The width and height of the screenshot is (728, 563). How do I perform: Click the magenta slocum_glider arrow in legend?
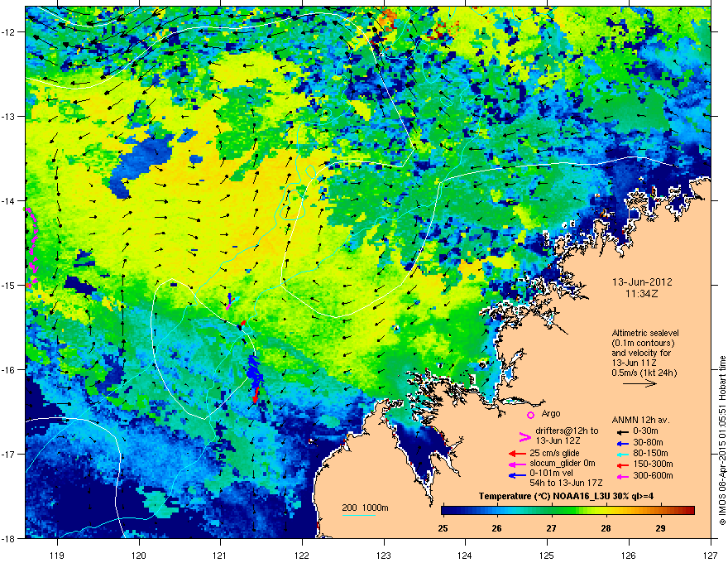517,464
